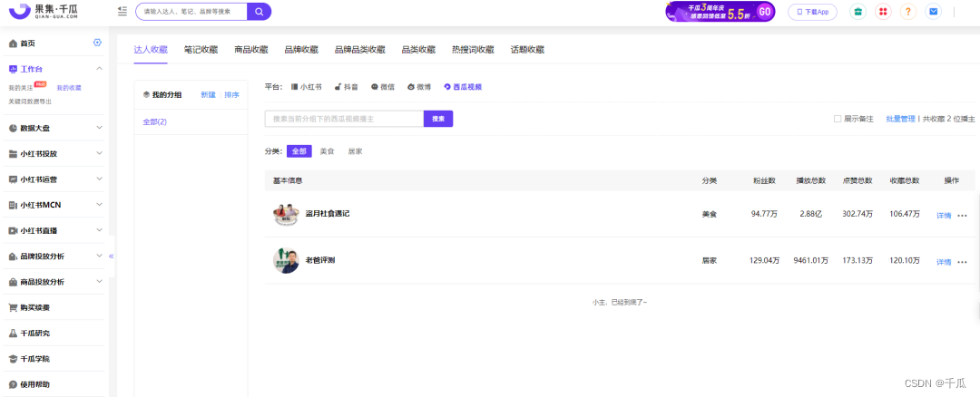Select the 小红书 platform filter
The height and width of the screenshot is (397, 980).
pos(307,87)
